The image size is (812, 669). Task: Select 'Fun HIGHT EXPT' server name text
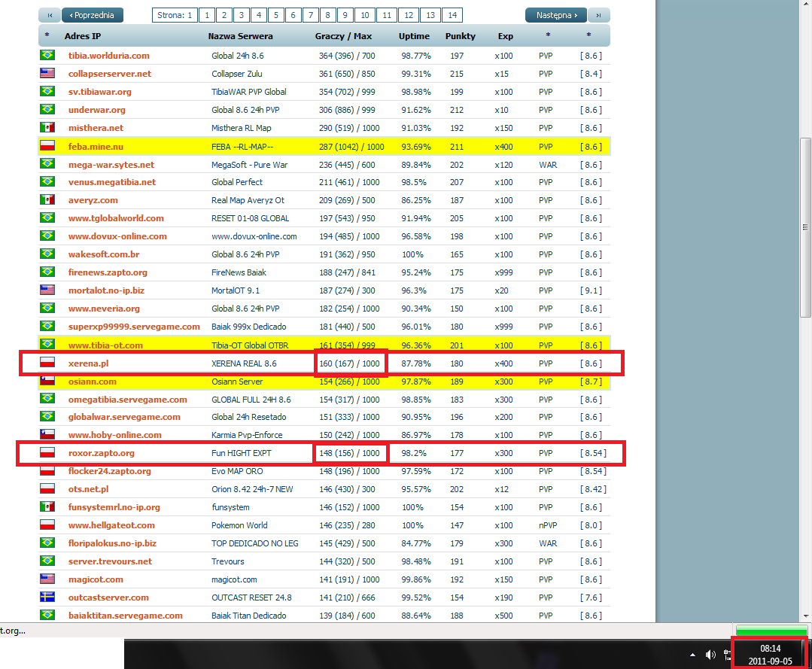pos(242,453)
